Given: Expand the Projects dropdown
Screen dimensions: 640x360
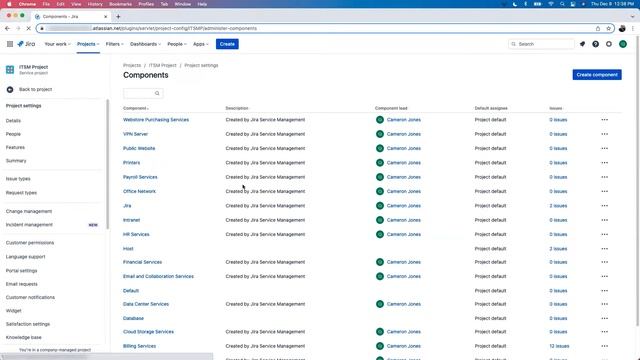Looking at the screenshot, I should pyautogui.click(x=88, y=44).
